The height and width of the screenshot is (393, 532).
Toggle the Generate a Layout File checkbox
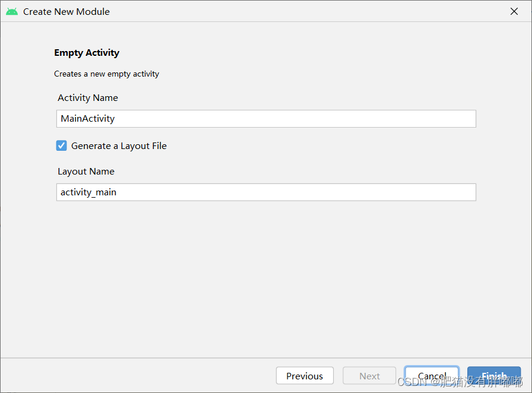pos(61,145)
